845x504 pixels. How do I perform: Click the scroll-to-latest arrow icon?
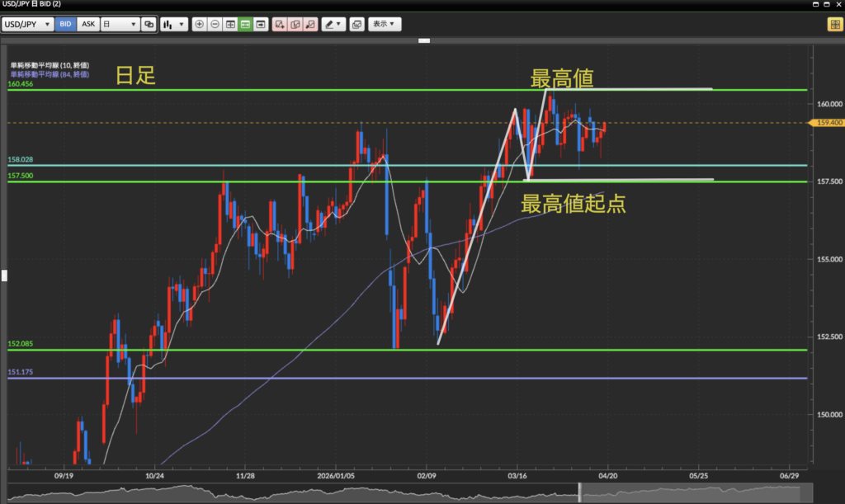[x=261, y=25]
